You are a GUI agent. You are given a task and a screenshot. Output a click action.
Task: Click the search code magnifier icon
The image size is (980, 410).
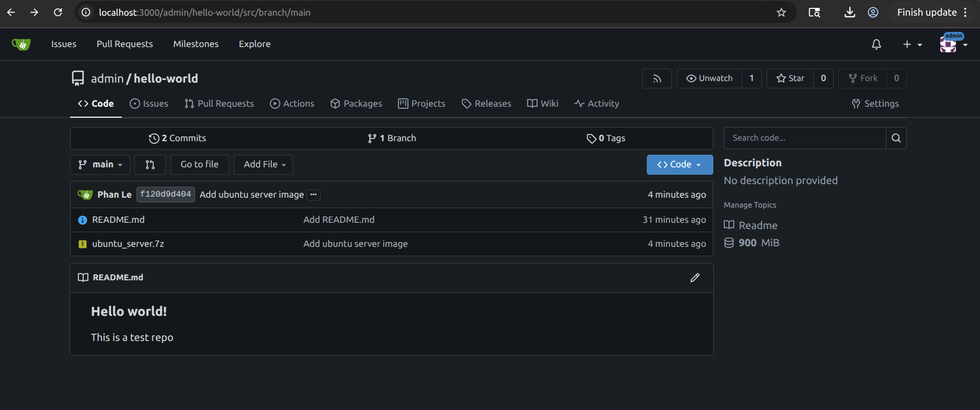[x=896, y=138]
